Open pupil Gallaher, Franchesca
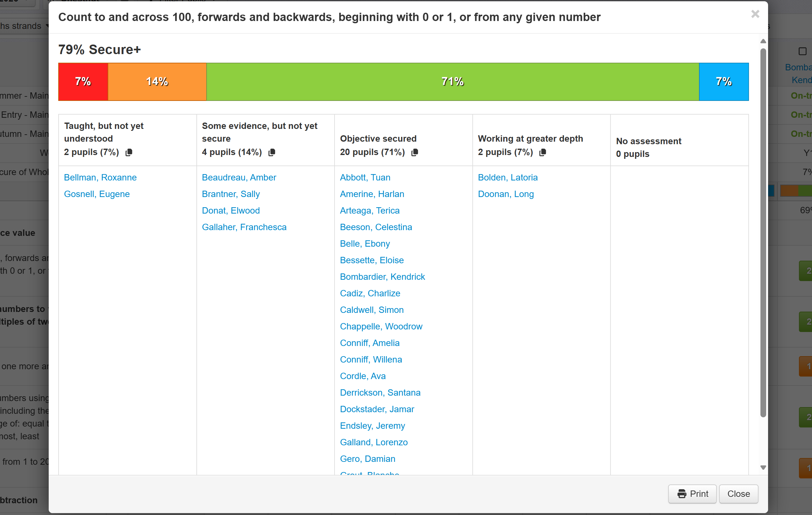Image resolution: width=812 pixels, height=515 pixels. pyautogui.click(x=244, y=227)
